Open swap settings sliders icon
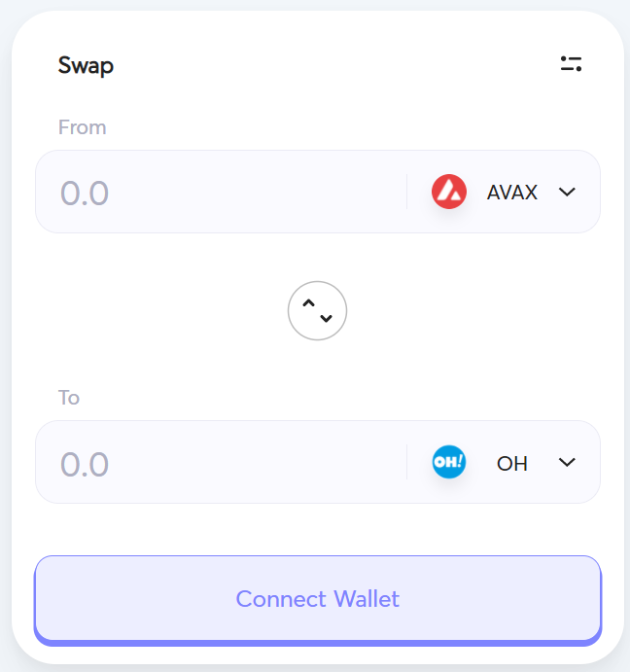The image size is (630, 672). point(571,64)
